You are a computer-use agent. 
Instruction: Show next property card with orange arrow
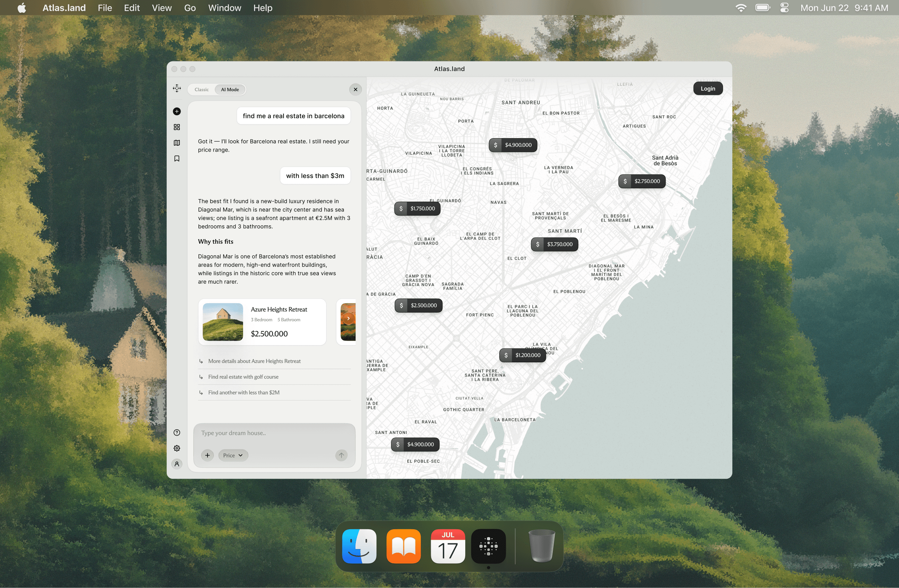(348, 318)
